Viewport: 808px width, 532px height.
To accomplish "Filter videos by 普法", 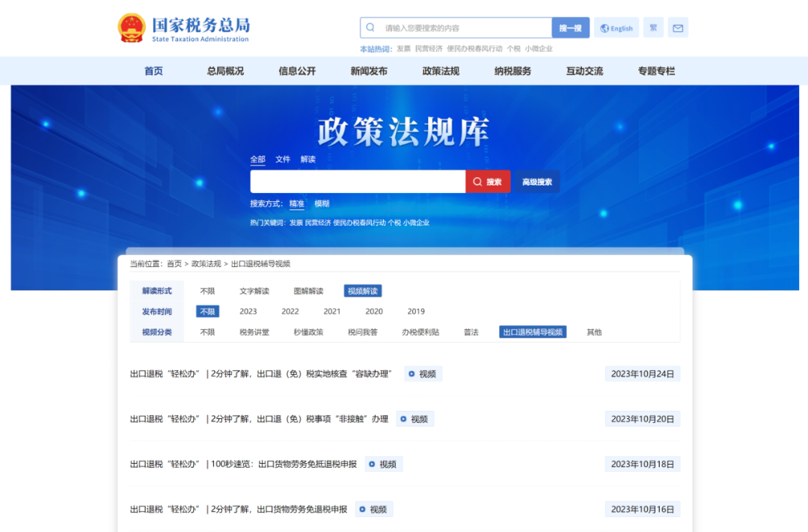I will [x=471, y=332].
